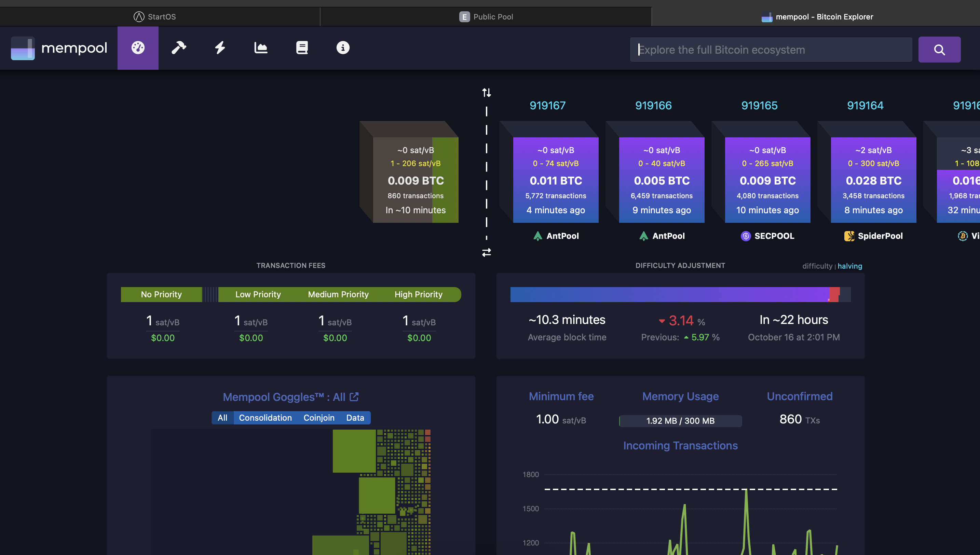Select the Data goggles filter
The width and height of the screenshot is (980, 555).
click(x=355, y=418)
